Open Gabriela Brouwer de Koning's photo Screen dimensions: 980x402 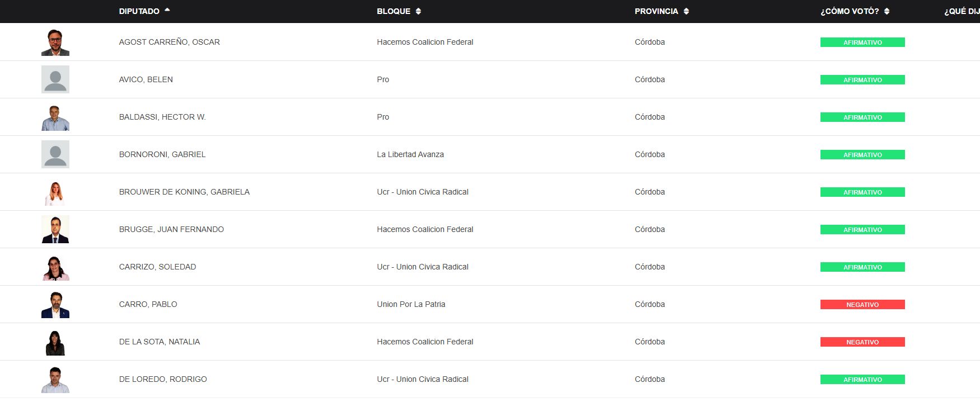[x=55, y=192]
